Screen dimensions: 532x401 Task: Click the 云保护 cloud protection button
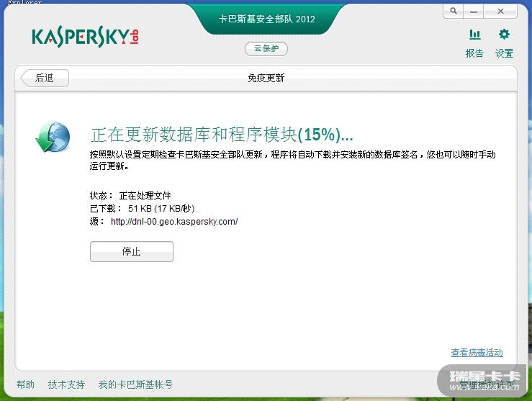266,48
